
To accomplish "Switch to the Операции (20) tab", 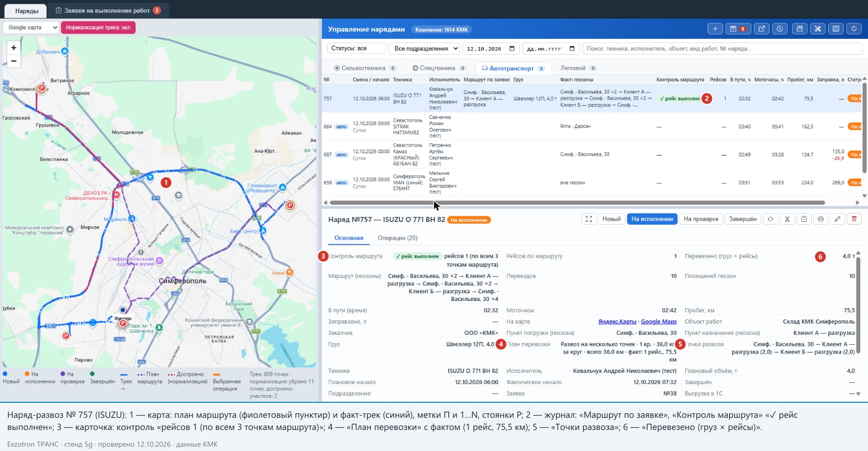I will click(x=397, y=238).
